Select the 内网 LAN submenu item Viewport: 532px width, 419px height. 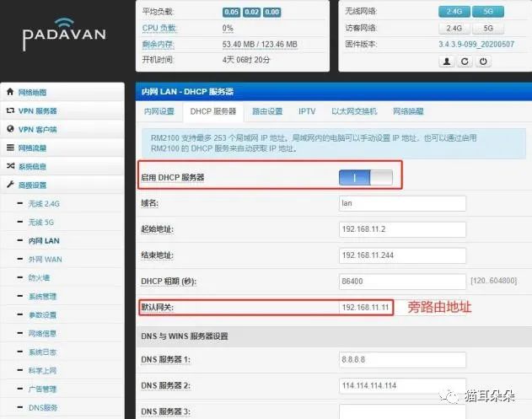pos(44,241)
